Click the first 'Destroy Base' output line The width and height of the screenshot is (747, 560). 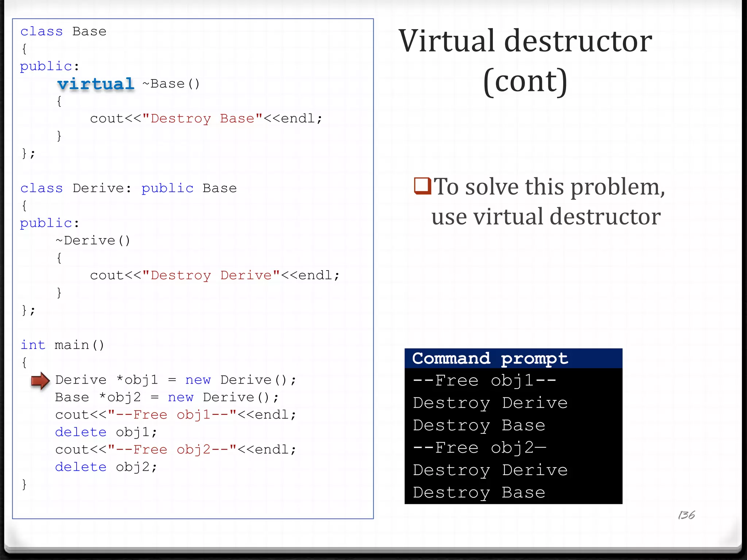tap(479, 425)
